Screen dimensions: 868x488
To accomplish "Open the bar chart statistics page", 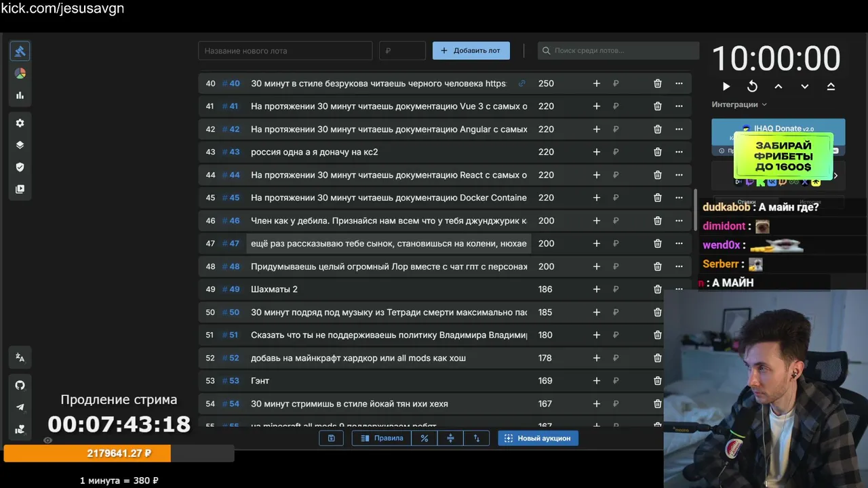I will [x=20, y=96].
